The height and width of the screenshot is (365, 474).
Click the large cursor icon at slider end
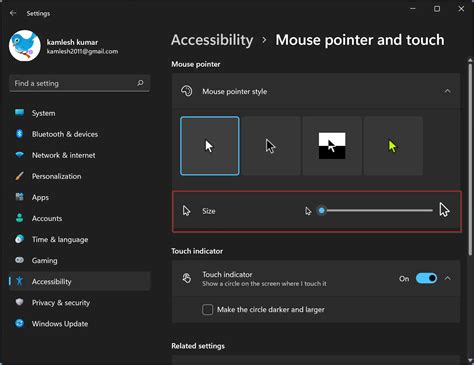point(444,210)
